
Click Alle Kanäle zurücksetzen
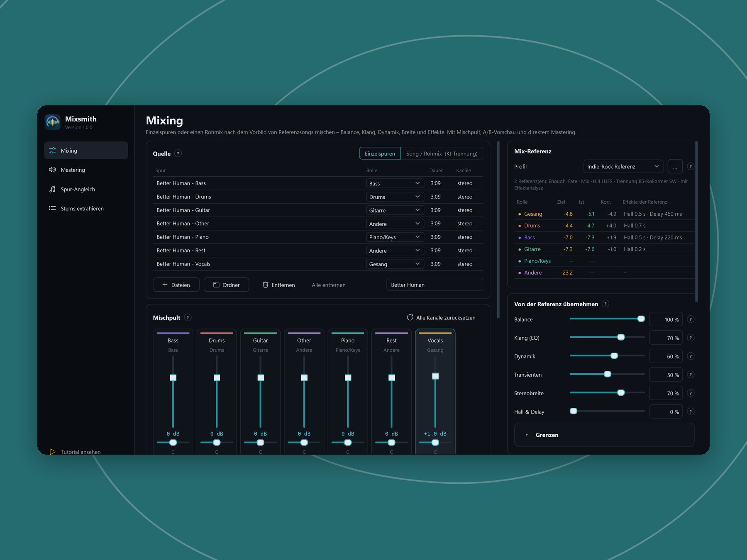pyautogui.click(x=441, y=318)
